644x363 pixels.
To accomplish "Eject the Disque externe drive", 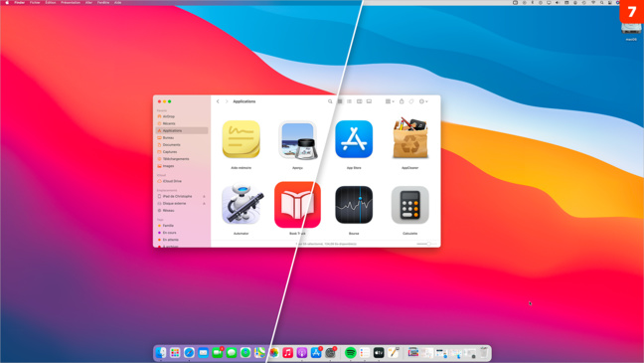I will point(204,204).
